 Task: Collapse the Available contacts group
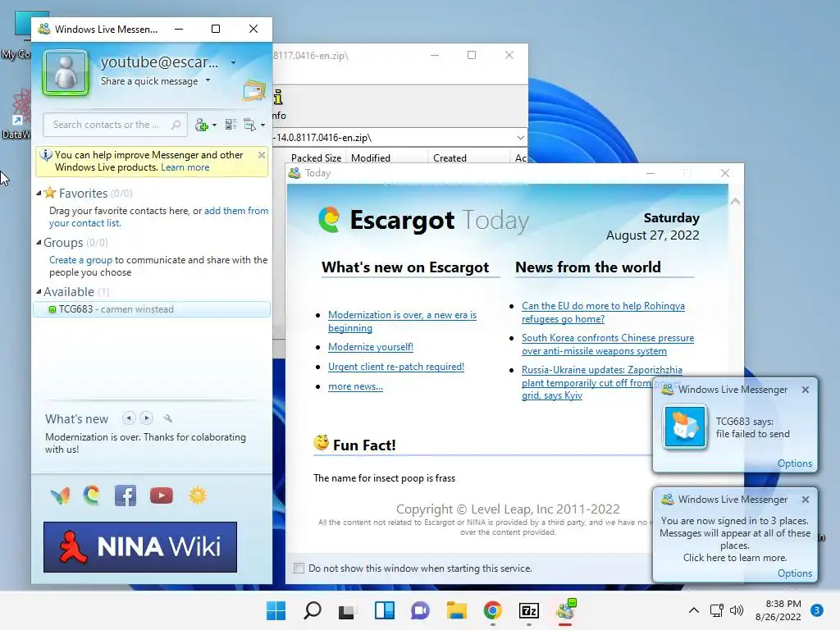(39, 292)
